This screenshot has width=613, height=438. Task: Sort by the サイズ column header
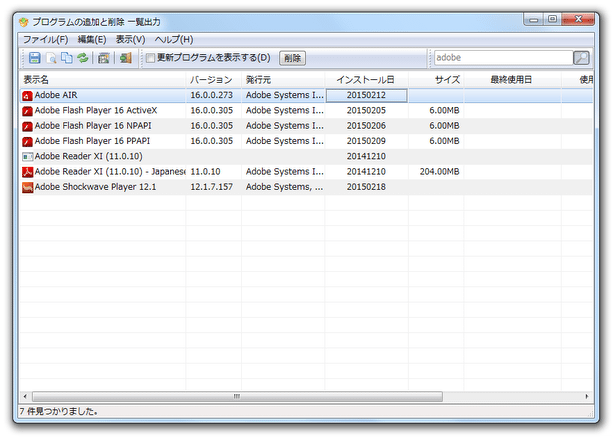[x=436, y=80]
